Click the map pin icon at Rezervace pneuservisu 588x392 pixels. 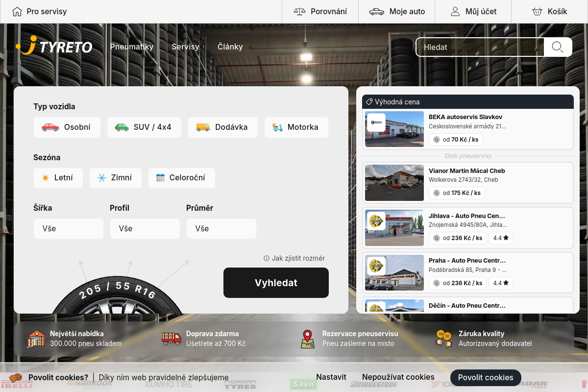[x=308, y=339]
